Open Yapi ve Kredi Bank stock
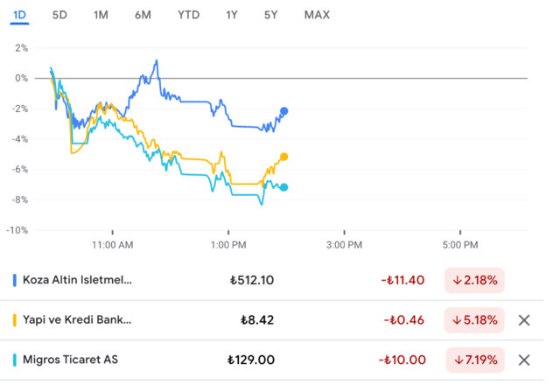The width and height of the screenshot is (560, 392). point(78,320)
